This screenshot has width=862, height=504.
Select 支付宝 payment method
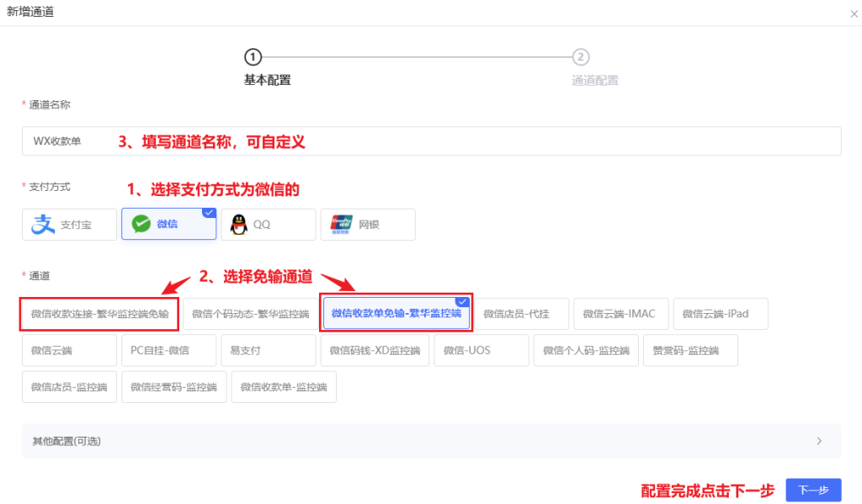69,225
